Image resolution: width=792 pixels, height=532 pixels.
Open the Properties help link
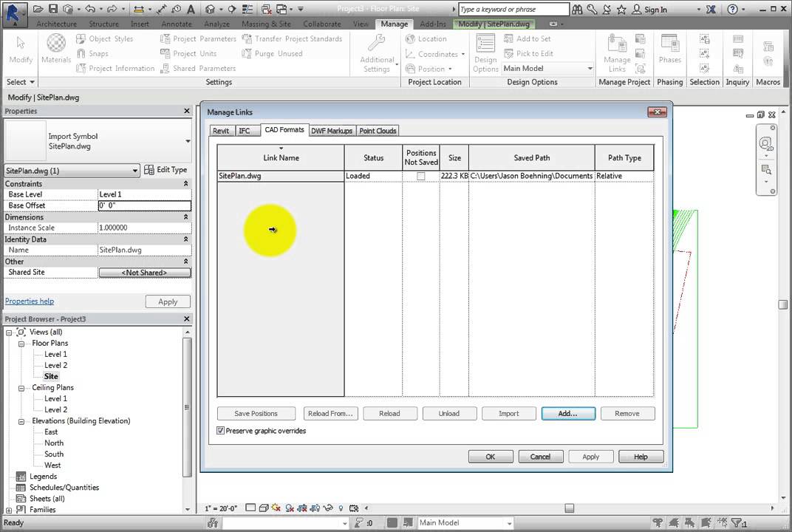point(30,301)
